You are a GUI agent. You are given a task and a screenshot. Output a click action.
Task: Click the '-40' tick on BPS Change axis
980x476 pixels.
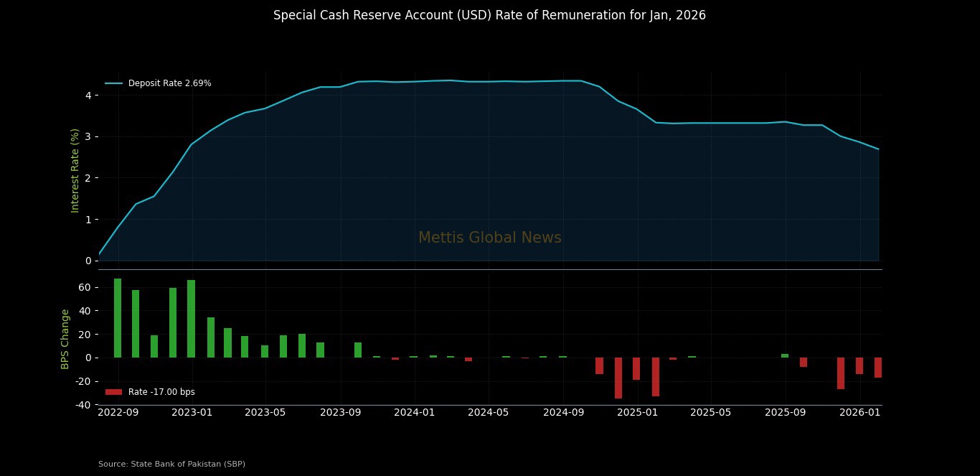pyautogui.click(x=83, y=405)
